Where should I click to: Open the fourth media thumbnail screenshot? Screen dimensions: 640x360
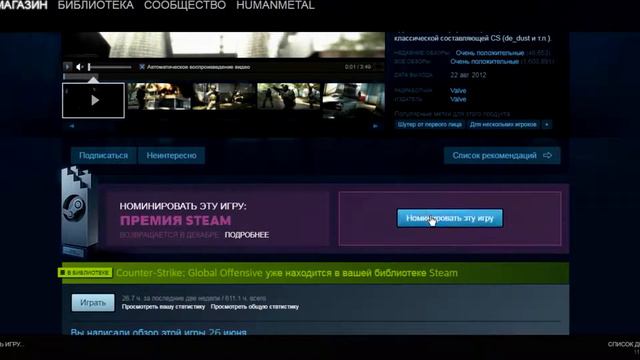289,97
